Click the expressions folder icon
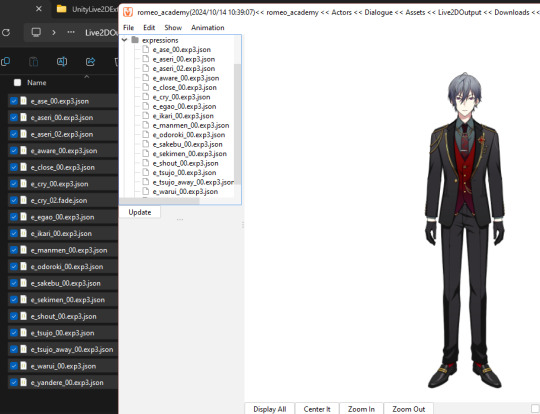540x414 pixels. pyautogui.click(x=135, y=40)
